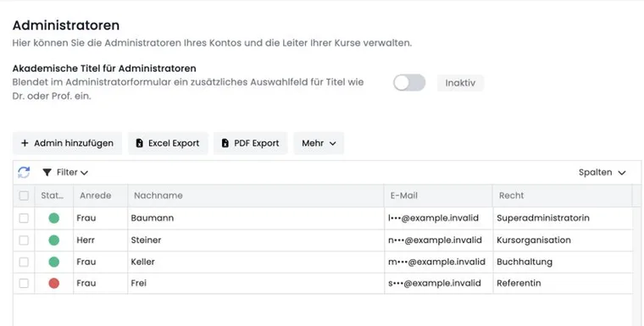The image size is (644, 326).
Task: Click Herr in the Steiner row
Action: 86,240
